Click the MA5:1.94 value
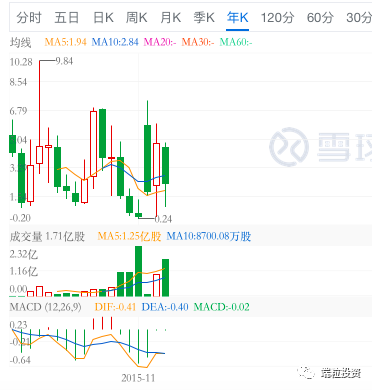Image resolution: width=372 pixels, height=390 pixels. (65, 42)
